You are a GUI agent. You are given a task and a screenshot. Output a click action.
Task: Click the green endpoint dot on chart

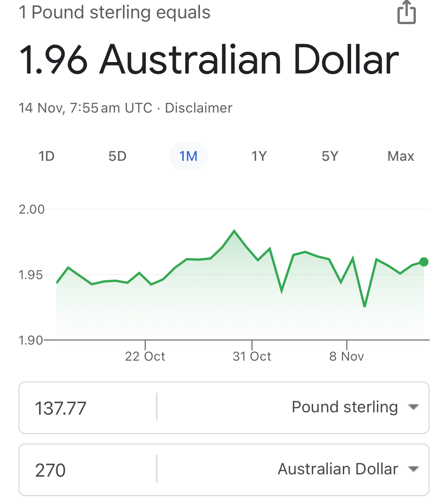click(x=423, y=262)
